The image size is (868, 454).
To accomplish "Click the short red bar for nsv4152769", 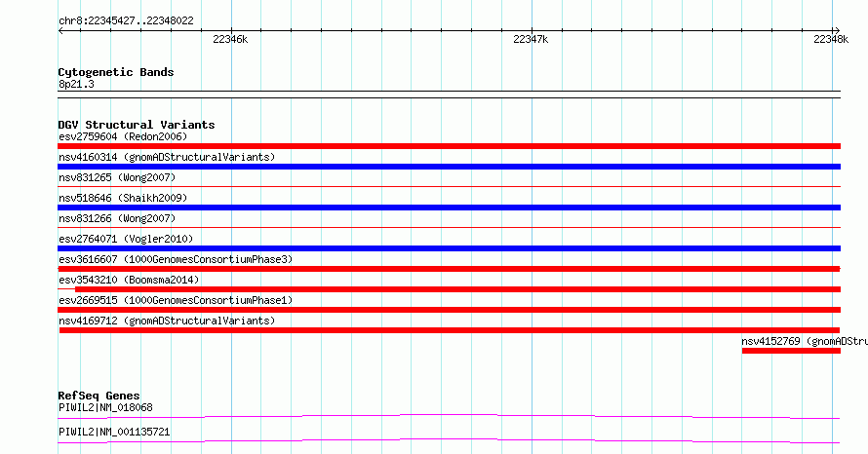I will (791, 351).
